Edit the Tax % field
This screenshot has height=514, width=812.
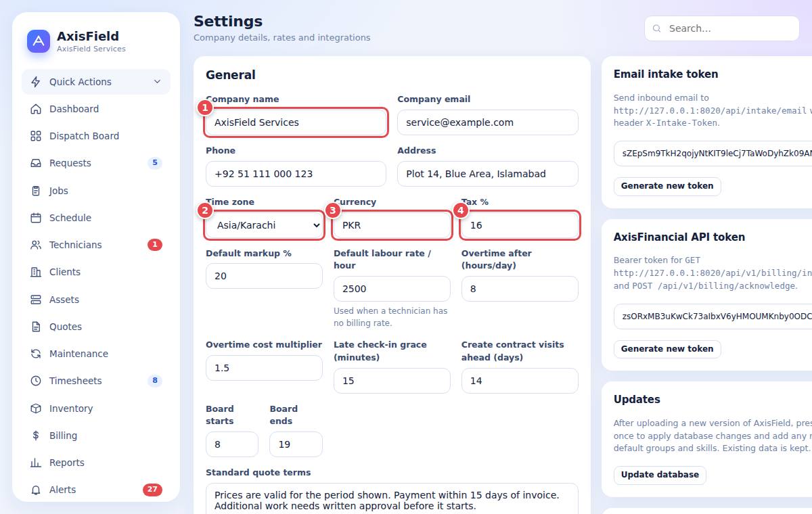[520, 225]
